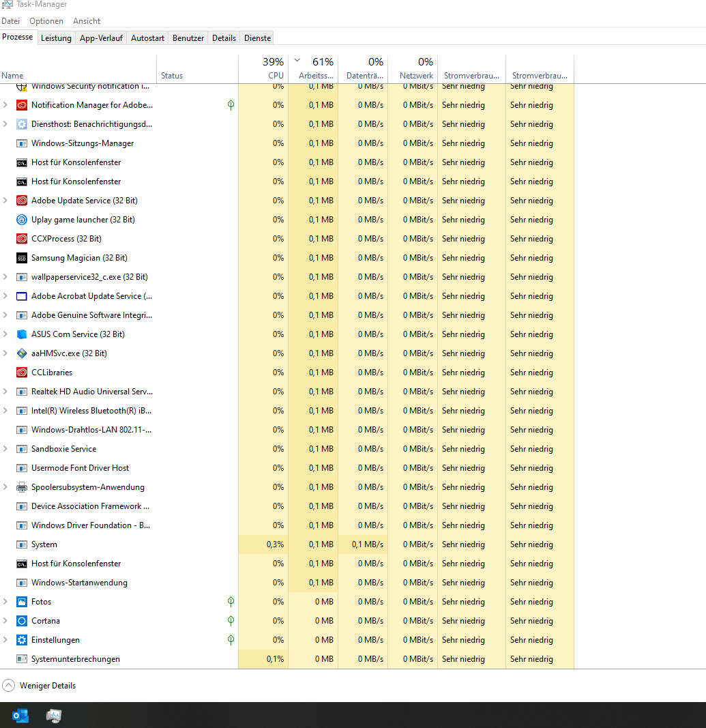Switch to the Dienste tab
706x728 pixels.
pos(258,38)
